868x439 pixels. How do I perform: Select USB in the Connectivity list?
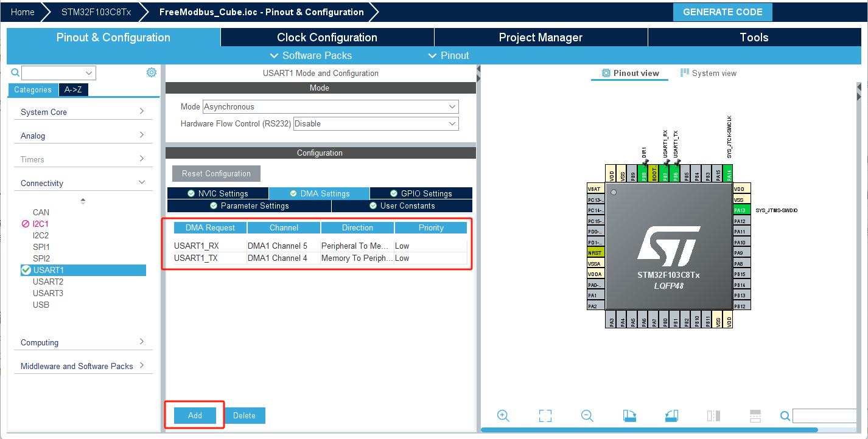tap(41, 305)
